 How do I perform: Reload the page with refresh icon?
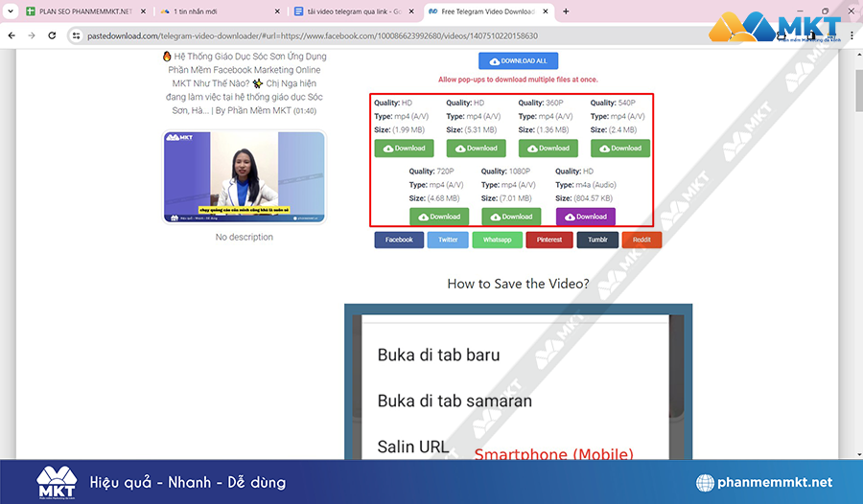52,35
